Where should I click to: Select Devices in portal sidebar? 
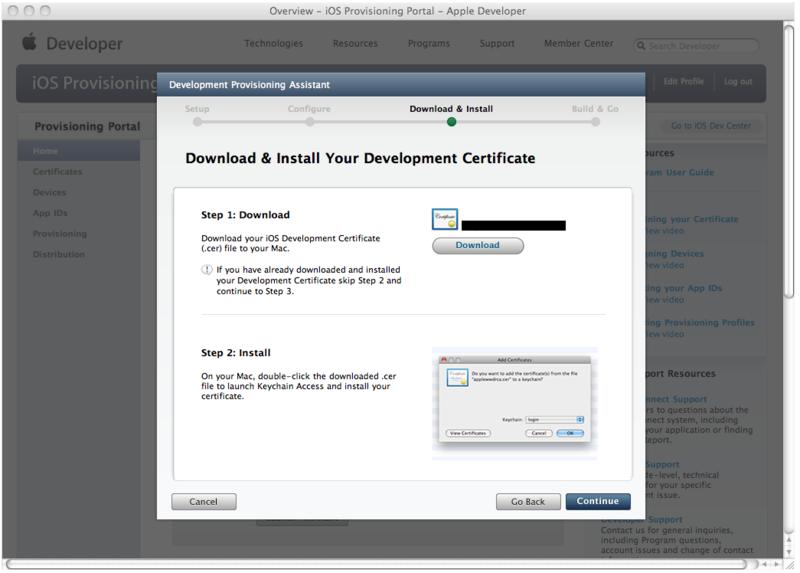pos(49,192)
